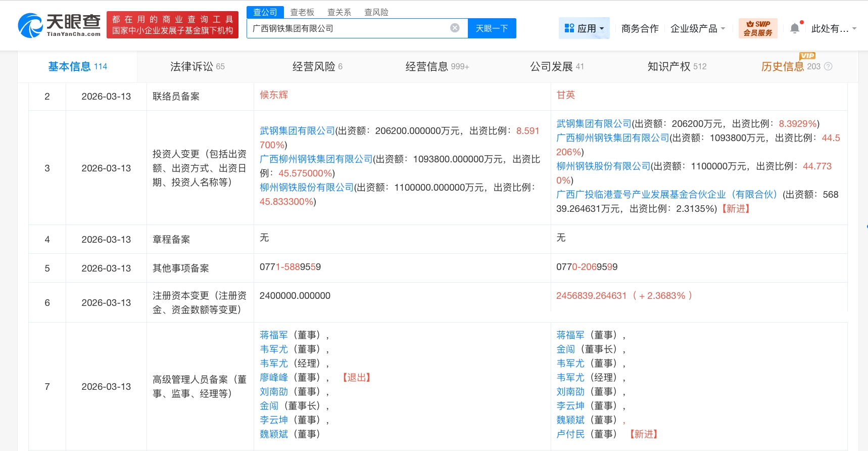Viewport: 868px width, 451px height.
Task: Open the notification bell
Action: point(795,28)
